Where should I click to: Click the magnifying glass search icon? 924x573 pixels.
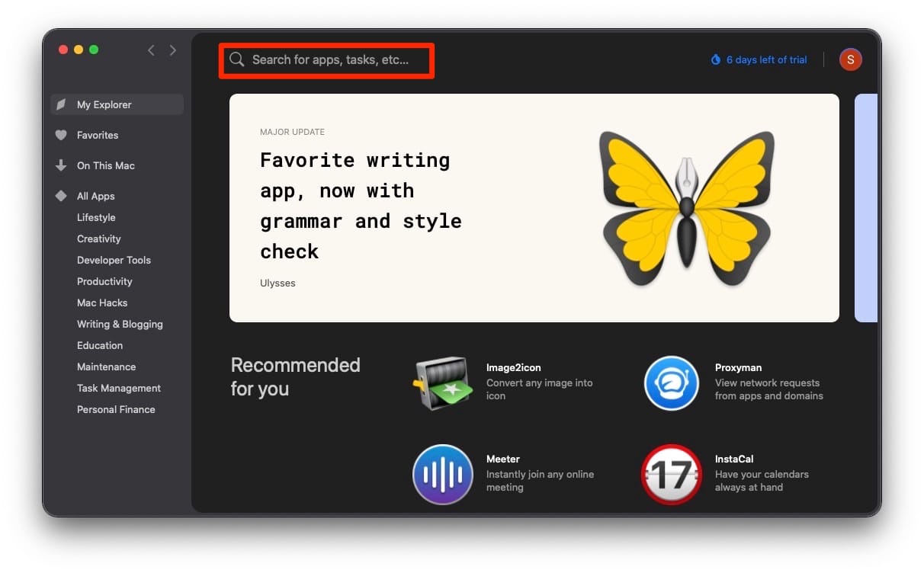pos(237,59)
